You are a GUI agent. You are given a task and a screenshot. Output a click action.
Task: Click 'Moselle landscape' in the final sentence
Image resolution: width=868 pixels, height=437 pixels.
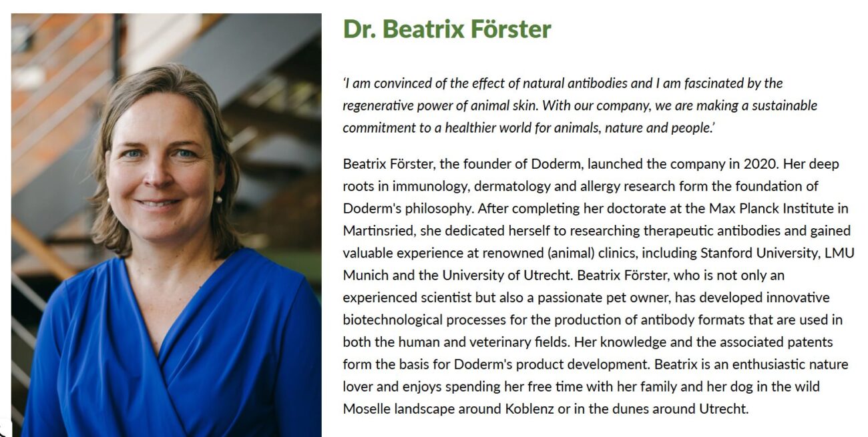[x=398, y=408]
